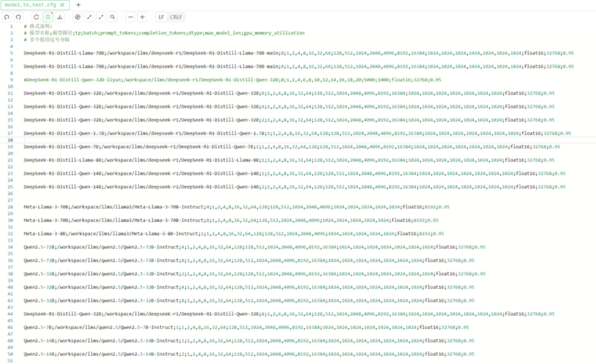Click line number 28 in gutter
The height and width of the screenshot is (364, 596).
coord(10,206)
